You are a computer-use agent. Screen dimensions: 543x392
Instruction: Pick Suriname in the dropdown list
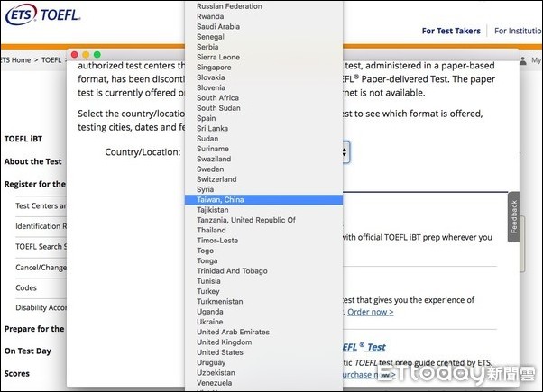click(213, 149)
